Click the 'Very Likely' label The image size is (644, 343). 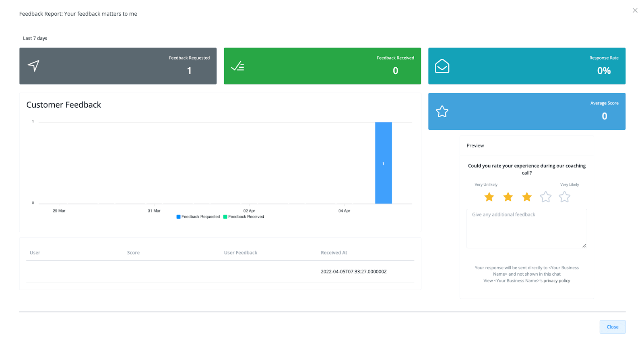click(570, 185)
